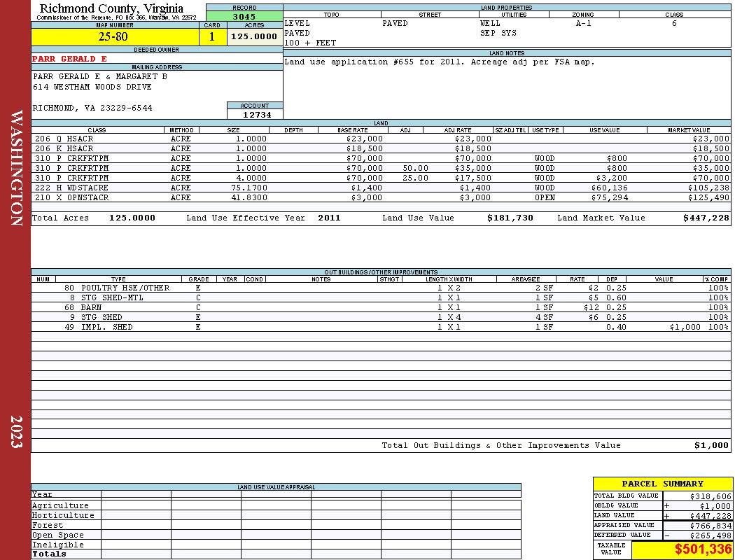Screen dimensions: 735x560
Task: Click the 2023 year on sidebar
Action: coord(16,432)
